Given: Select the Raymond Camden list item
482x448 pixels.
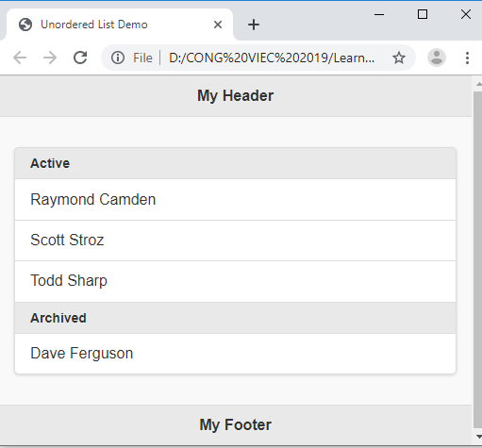Looking at the screenshot, I should pyautogui.click(x=235, y=200).
